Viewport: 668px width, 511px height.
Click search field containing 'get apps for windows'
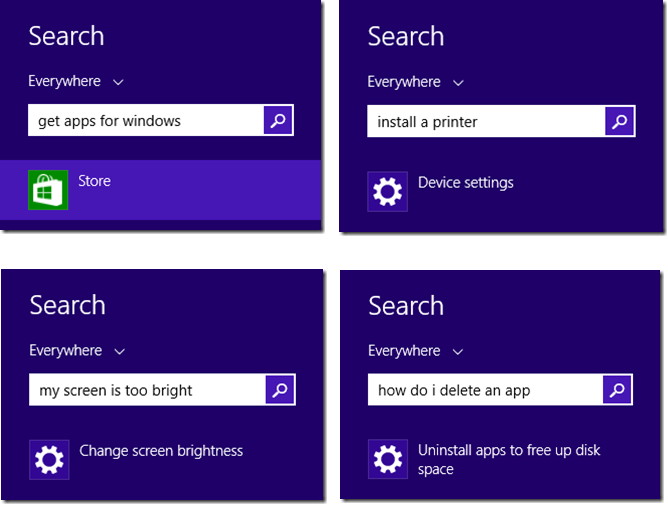point(146,120)
